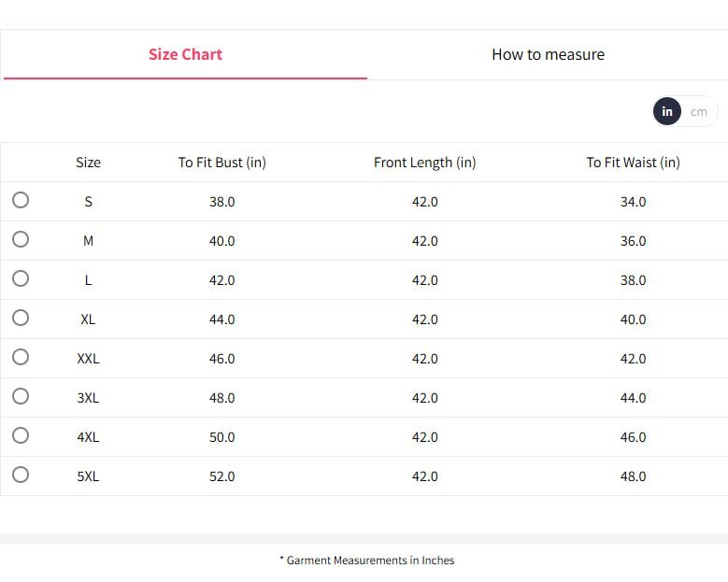
Task: Select the in (inches) unit toggle
Action: point(667,111)
